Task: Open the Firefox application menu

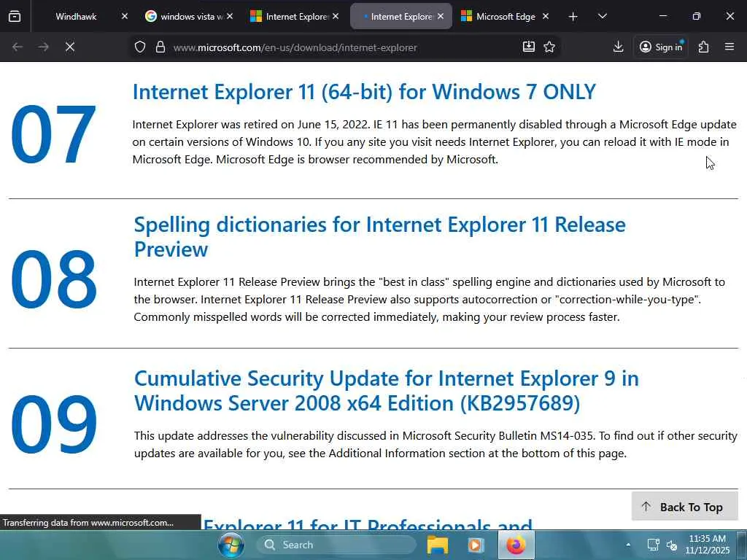Action: (729, 47)
